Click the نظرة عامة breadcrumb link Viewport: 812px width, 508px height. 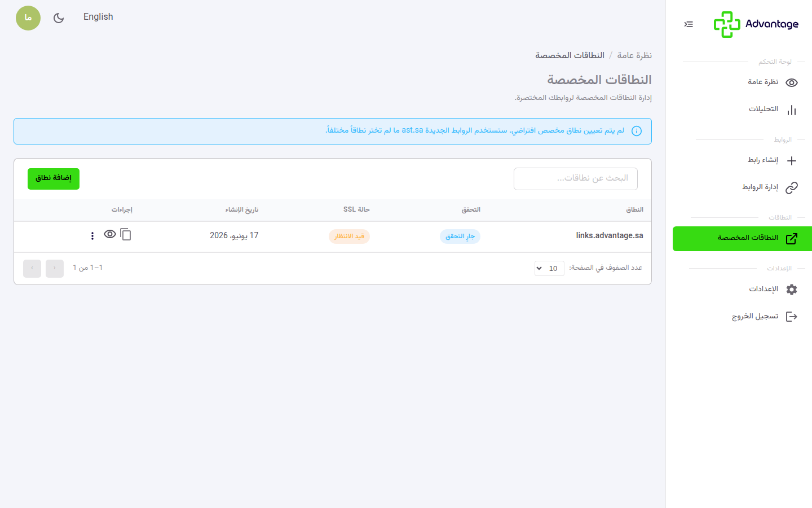pos(634,55)
